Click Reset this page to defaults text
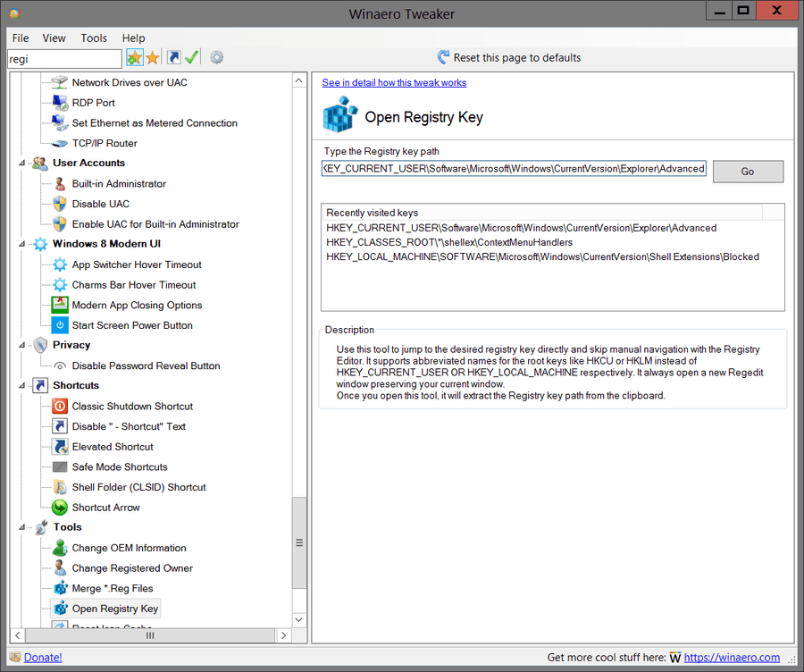This screenshot has height=672, width=804. (x=517, y=57)
